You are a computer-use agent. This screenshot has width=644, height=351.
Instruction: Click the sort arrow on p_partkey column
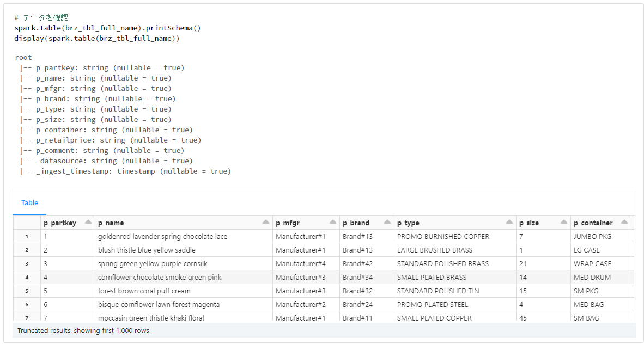click(x=87, y=221)
